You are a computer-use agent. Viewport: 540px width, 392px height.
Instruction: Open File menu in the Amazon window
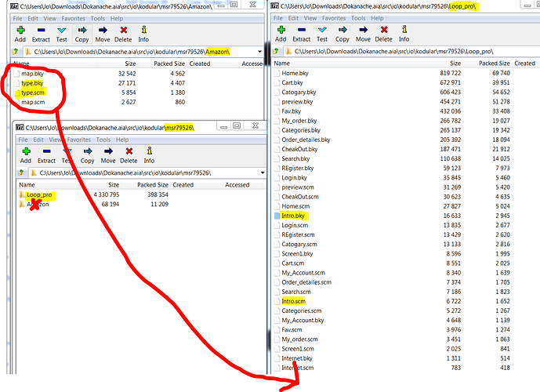(17, 17)
